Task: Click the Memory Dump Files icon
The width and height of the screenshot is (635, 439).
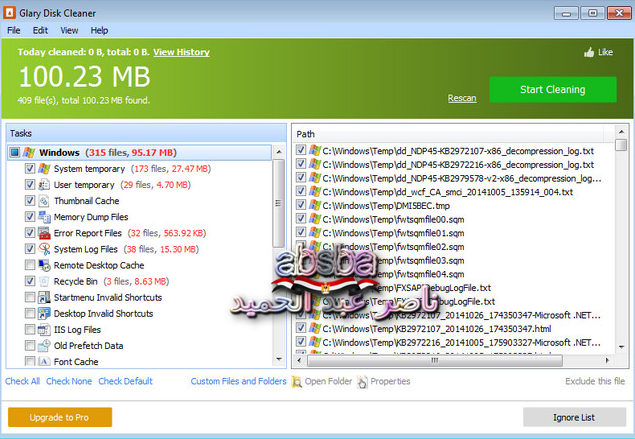Action: click(44, 217)
